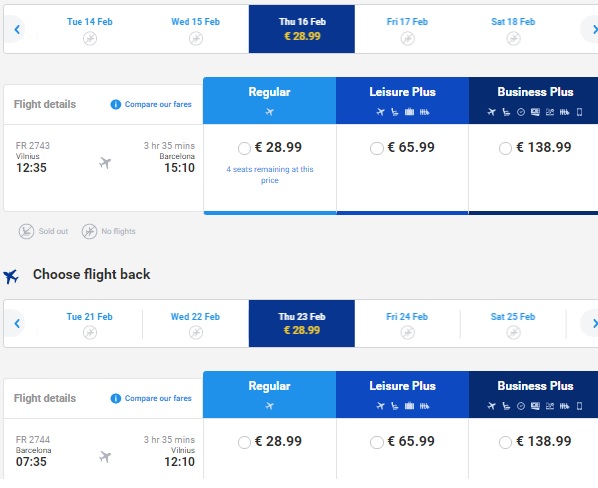The image size is (598, 488).
Task: Select return Business Plus € 138.99 radio
Action: (505, 442)
